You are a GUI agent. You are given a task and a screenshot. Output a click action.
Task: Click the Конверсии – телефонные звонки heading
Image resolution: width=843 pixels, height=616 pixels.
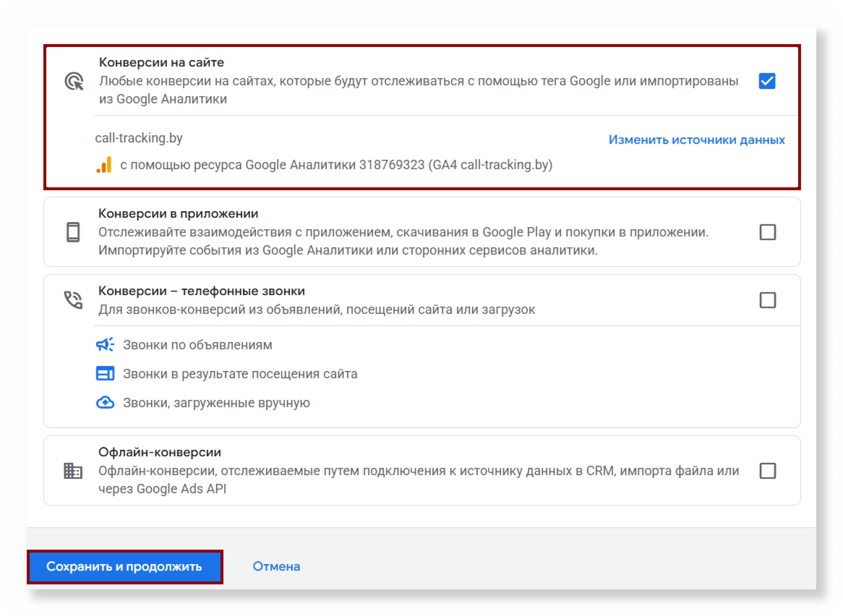pyautogui.click(x=202, y=291)
